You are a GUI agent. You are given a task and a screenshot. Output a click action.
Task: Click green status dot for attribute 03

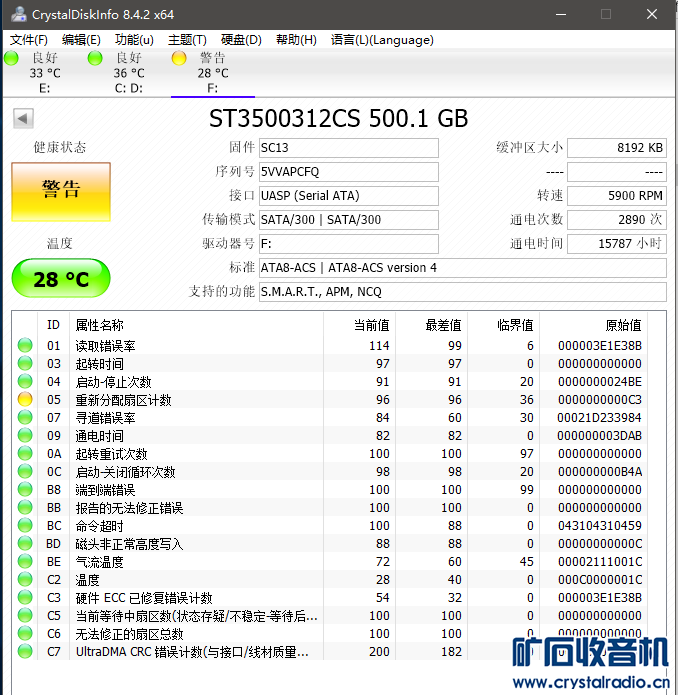pyautogui.click(x=25, y=363)
